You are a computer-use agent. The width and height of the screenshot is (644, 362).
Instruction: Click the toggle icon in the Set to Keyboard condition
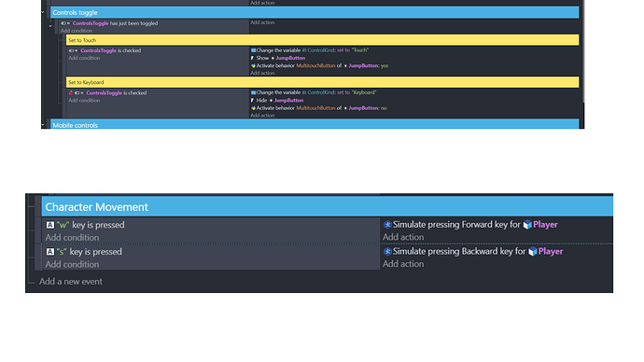click(x=78, y=93)
